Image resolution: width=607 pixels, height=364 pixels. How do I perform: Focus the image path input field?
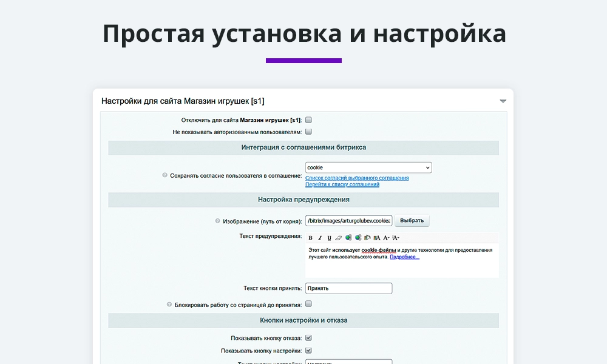(348, 220)
